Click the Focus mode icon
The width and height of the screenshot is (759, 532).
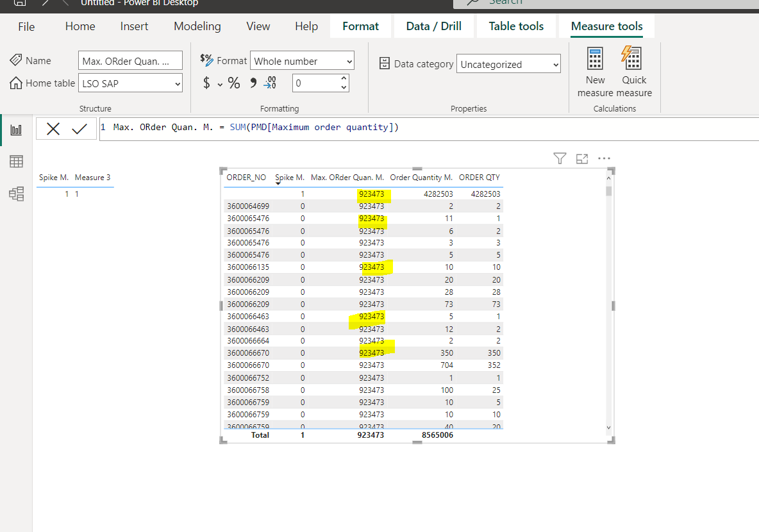tap(582, 158)
